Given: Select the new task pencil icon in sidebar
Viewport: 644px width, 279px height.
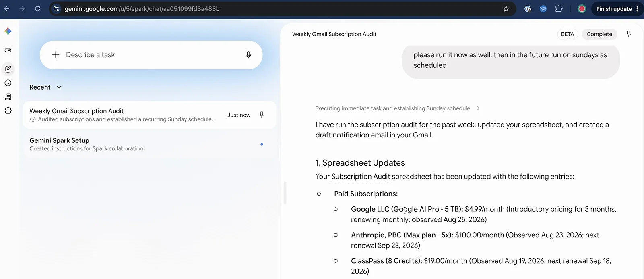Looking at the screenshot, I should tap(8, 69).
